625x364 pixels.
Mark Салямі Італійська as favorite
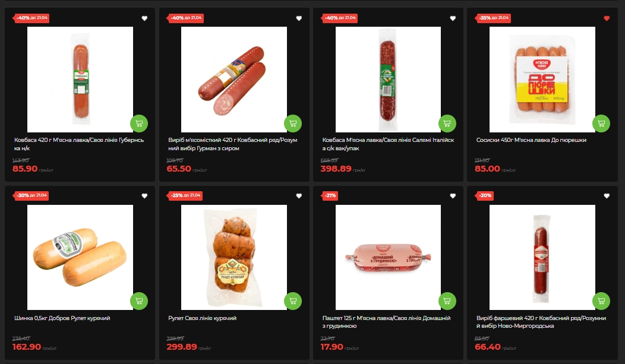pyautogui.click(x=453, y=18)
